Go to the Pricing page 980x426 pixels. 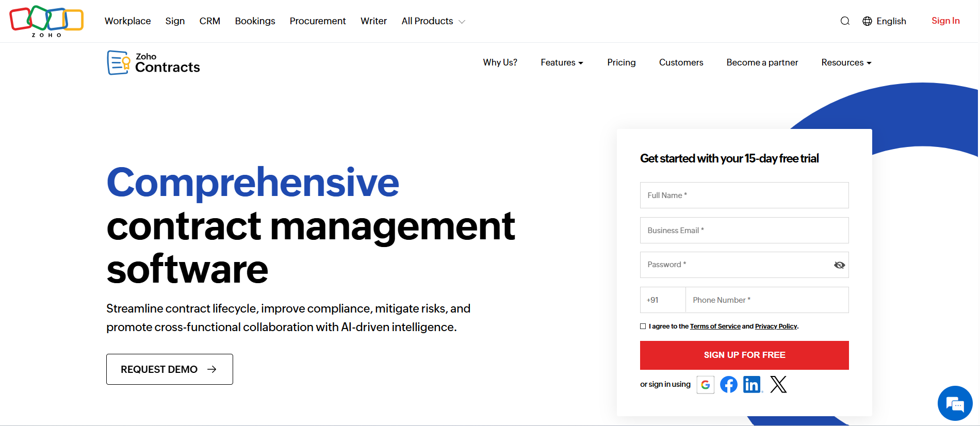(x=622, y=62)
